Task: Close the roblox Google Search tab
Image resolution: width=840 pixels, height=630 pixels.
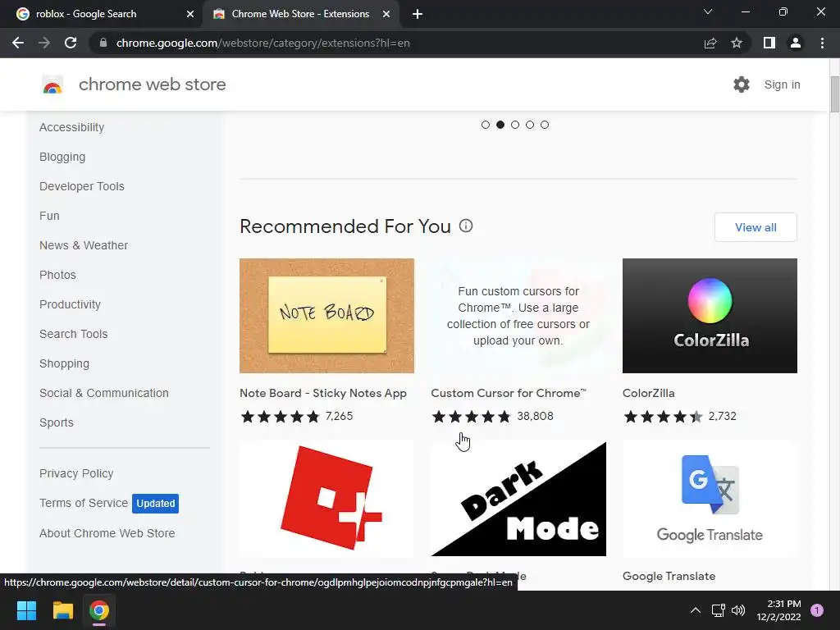Action: (x=190, y=14)
